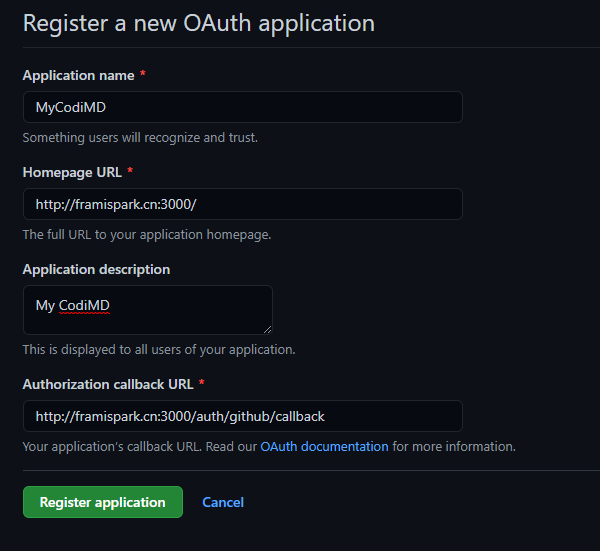Click the 'Register a new OAuth application' heading
600x551 pixels.
click(198, 22)
